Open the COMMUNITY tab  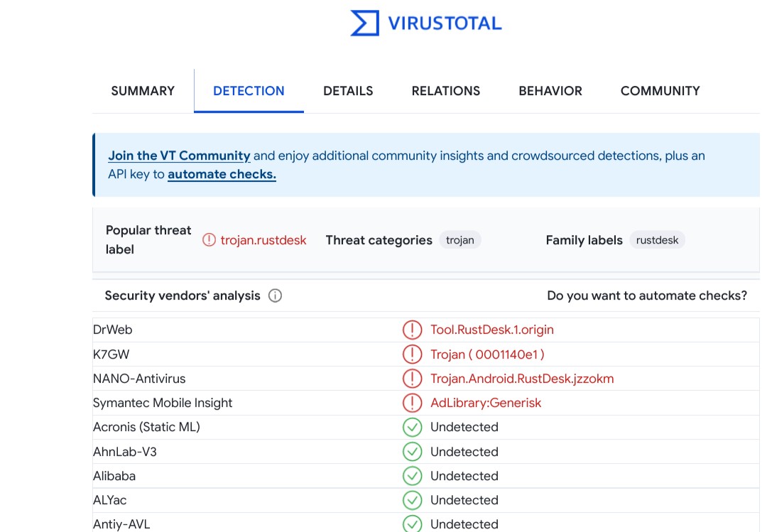tap(660, 91)
